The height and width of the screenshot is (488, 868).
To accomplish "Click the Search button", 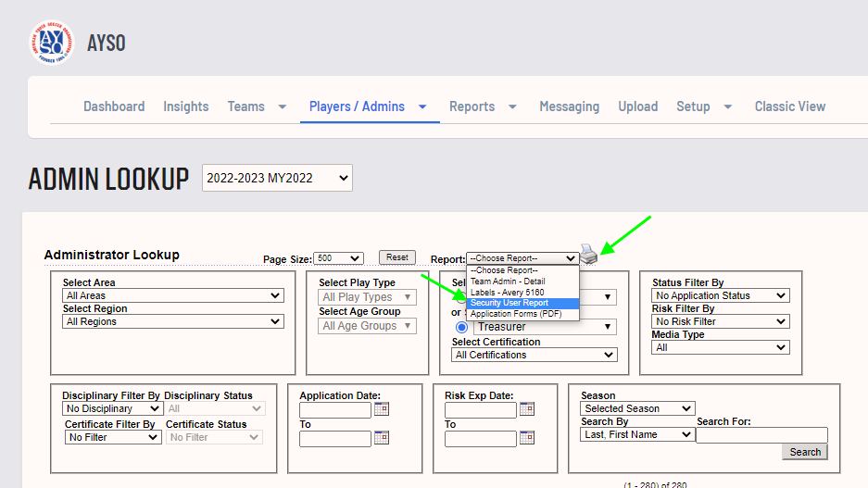I will pyautogui.click(x=804, y=452).
